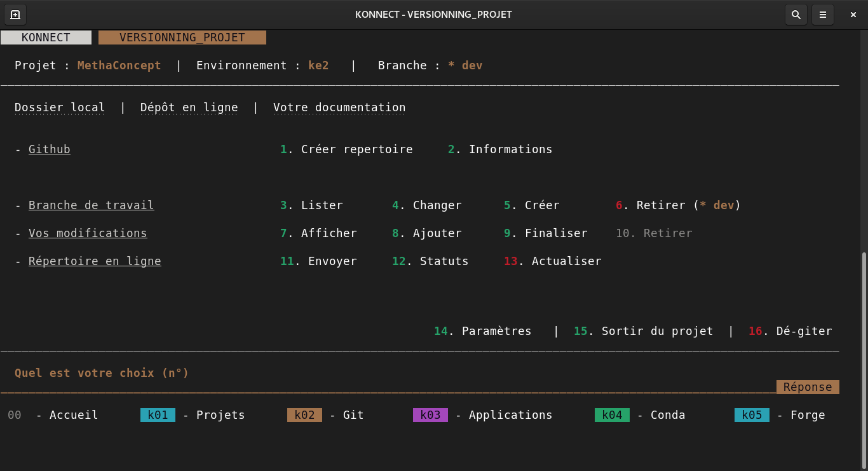Click the Branche de travail heading
Screen dimensions: 868x471
(92, 205)
